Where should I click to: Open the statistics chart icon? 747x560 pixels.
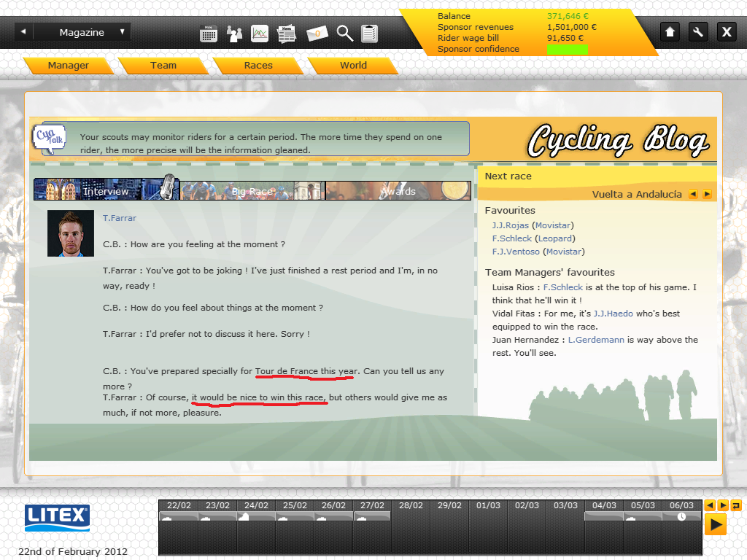pos(260,33)
